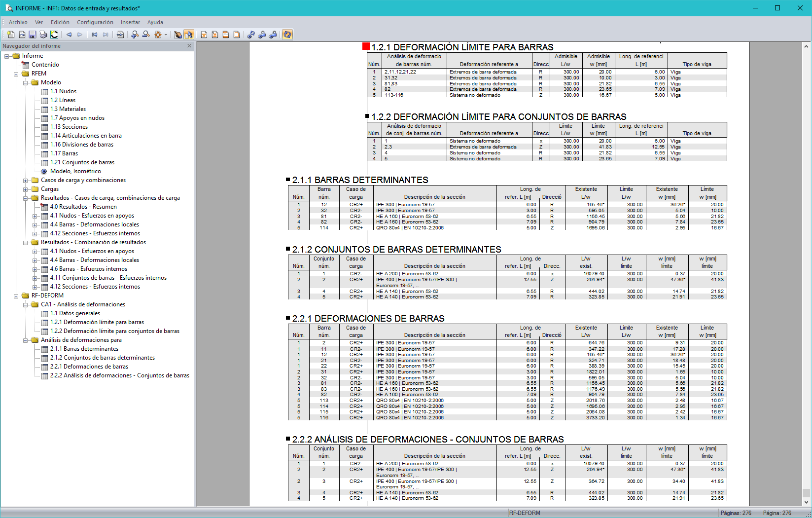
Task: Select 4.6 Barras - Esfuerzos internos item
Action: pos(89,269)
